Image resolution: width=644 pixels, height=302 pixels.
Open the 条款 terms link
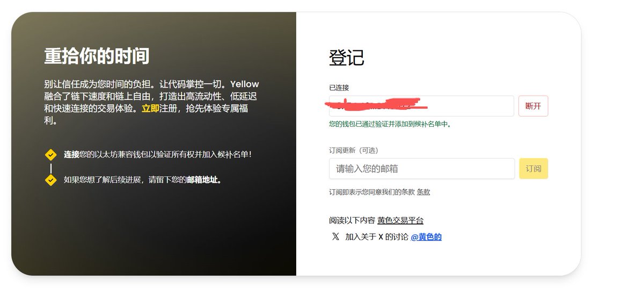[x=423, y=192]
